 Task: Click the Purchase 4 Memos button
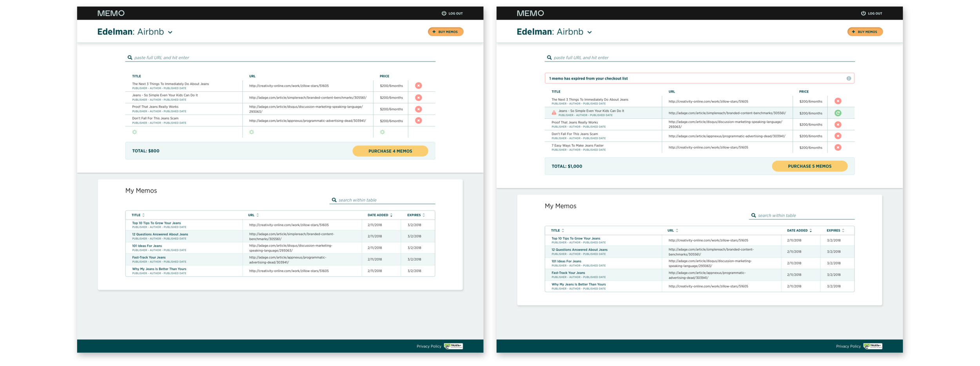click(390, 151)
